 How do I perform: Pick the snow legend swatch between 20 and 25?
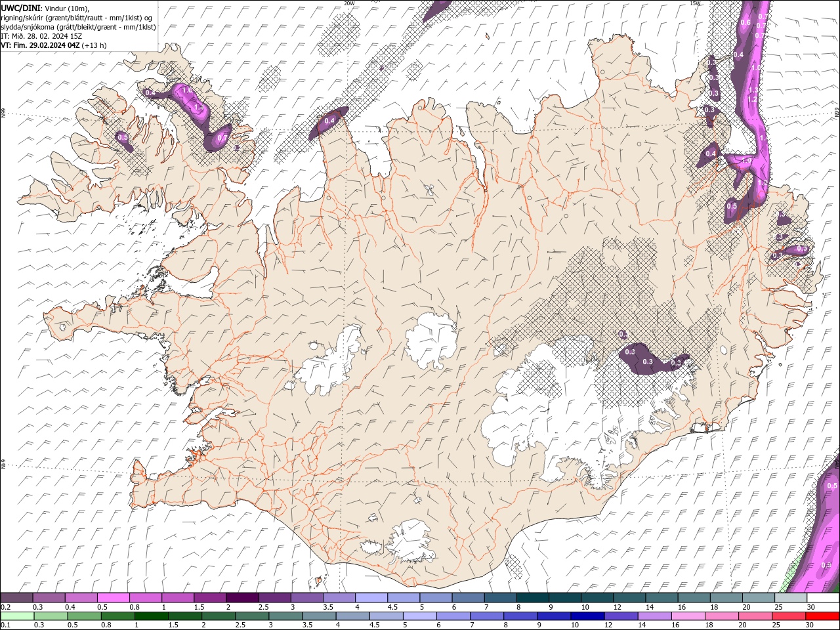point(759,598)
